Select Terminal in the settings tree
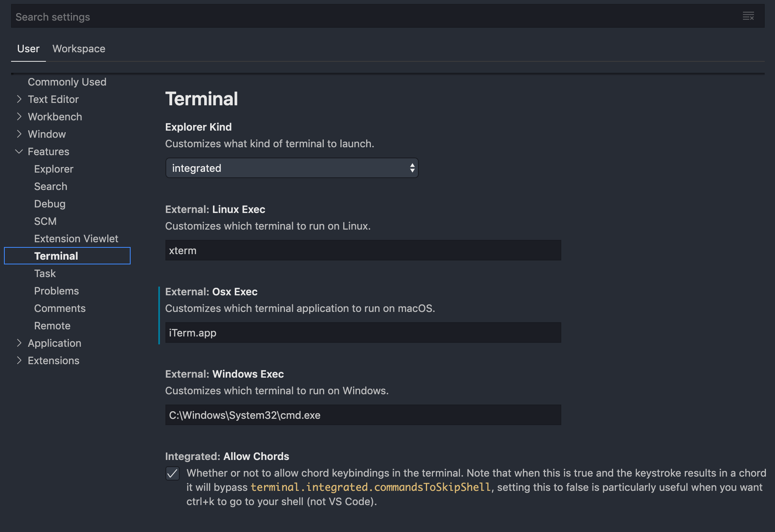Screen dimensions: 775x532 click(67, 256)
